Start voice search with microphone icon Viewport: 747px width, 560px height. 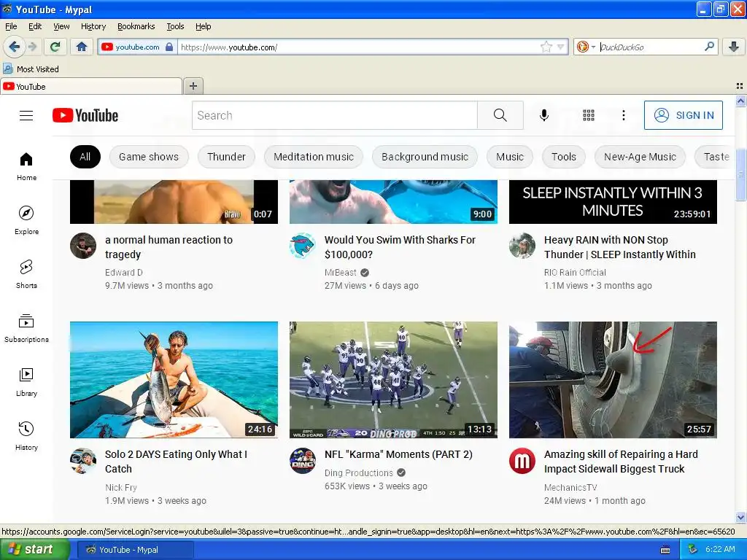pos(544,115)
